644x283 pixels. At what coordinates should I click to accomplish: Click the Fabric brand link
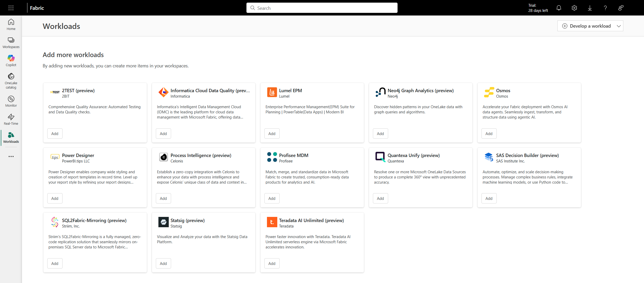[37, 8]
